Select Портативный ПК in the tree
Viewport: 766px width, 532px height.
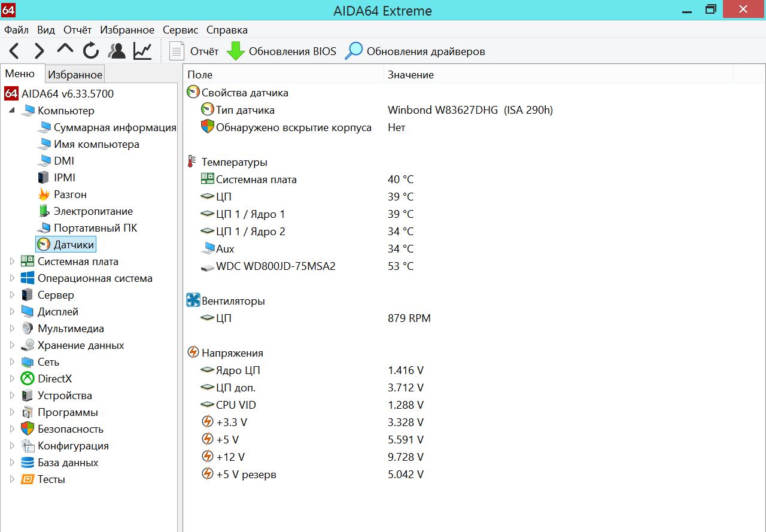[x=95, y=228]
